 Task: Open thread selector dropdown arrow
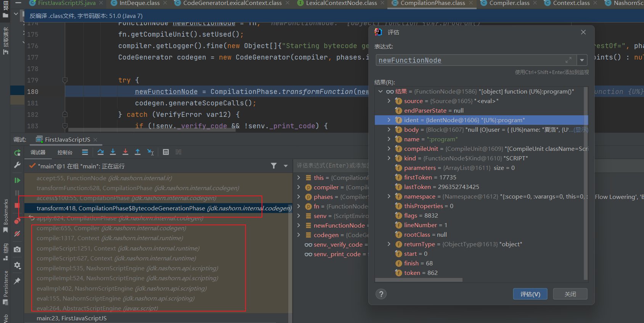click(x=286, y=166)
